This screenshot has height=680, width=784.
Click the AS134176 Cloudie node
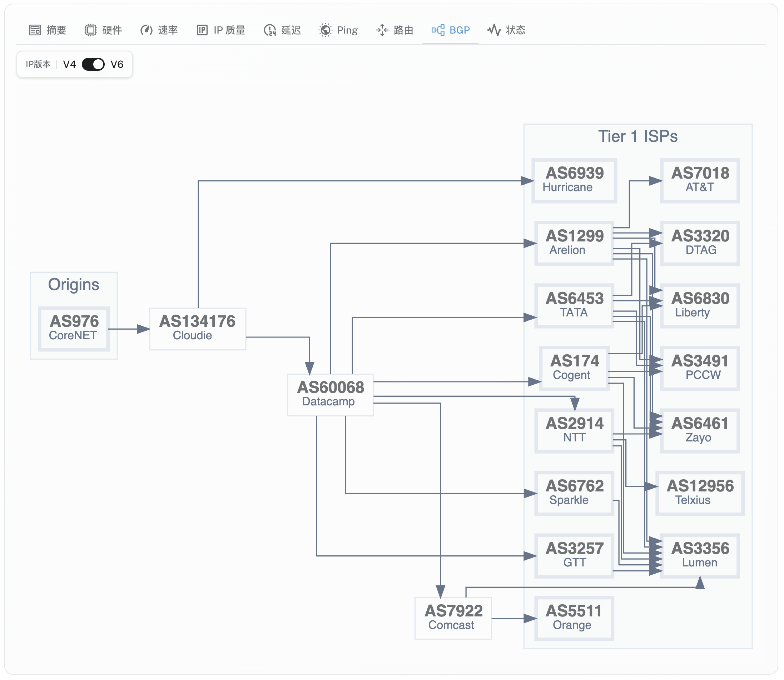click(197, 329)
